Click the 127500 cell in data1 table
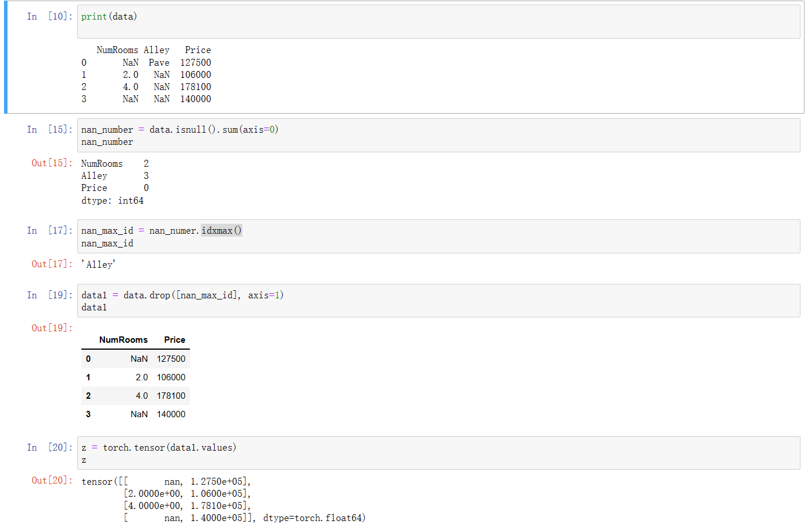 click(171, 359)
